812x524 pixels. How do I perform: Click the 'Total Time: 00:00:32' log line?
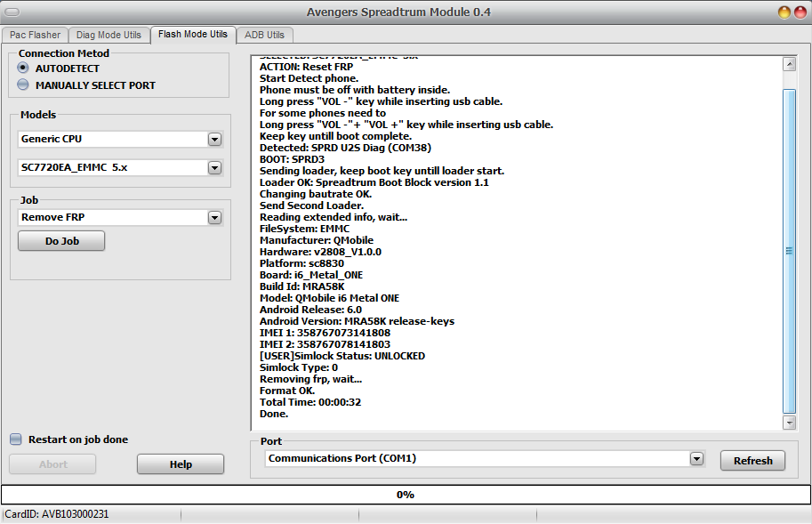tap(310, 402)
